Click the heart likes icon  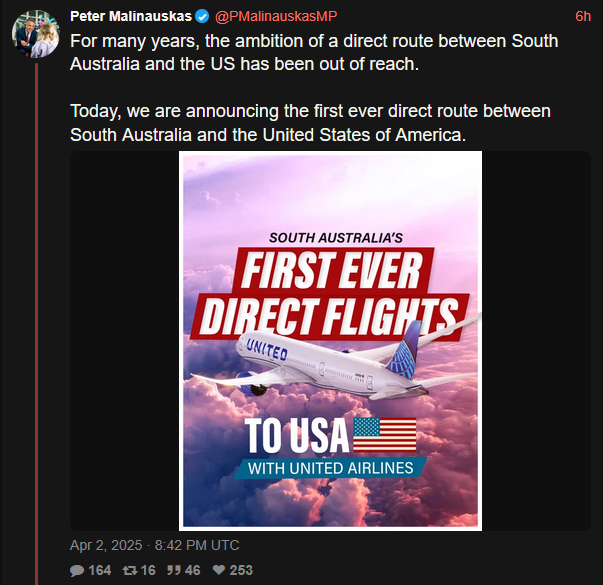pyautogui.click(x=219, y=570)
